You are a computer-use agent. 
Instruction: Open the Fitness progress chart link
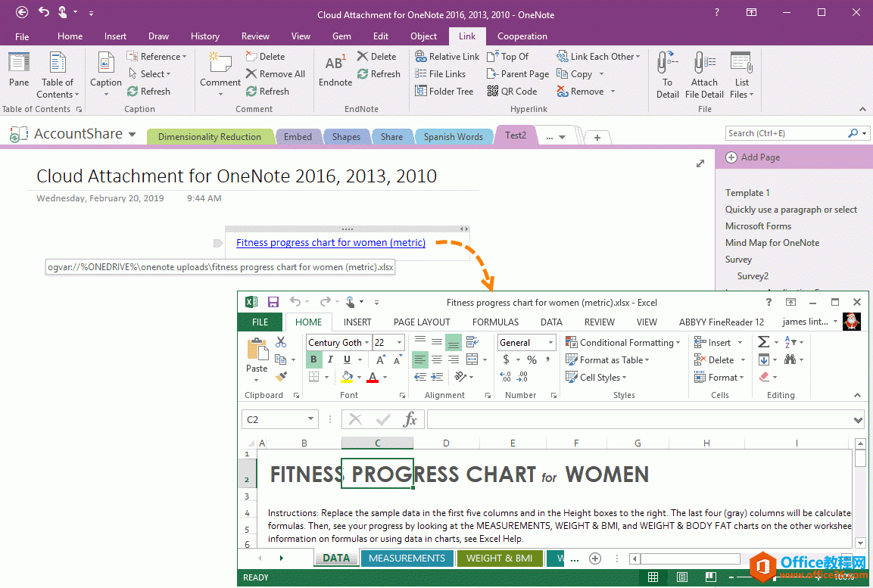pos(331,243)
